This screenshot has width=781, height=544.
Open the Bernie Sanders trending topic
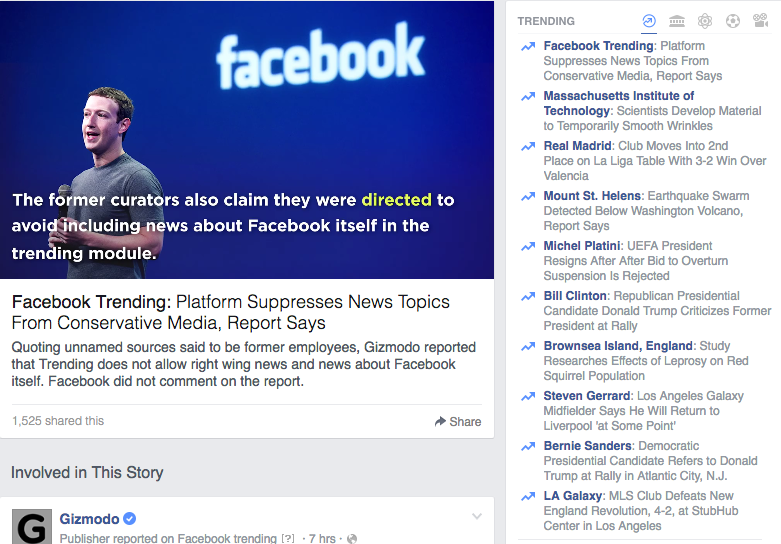587,446
